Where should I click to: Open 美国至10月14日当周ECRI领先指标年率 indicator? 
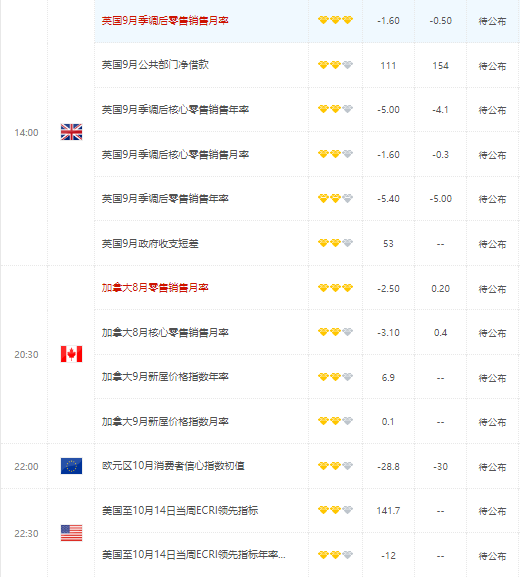tap(194, 555)
